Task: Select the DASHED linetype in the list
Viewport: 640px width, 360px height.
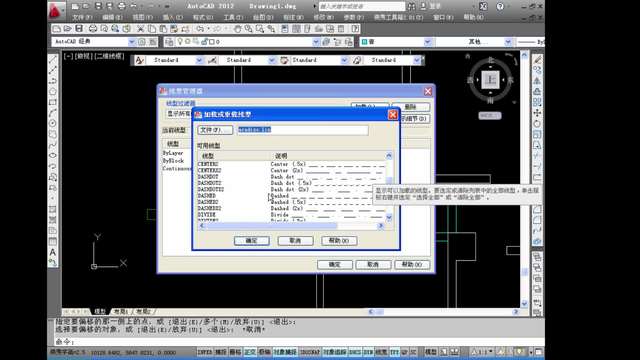Action: coord(292,196)
